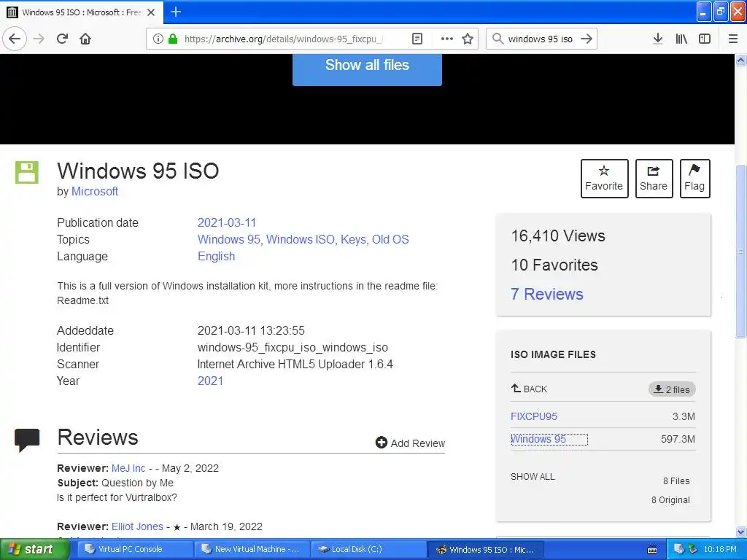Open a new tab
The width and height of the screenshot is (747, 560).
(176, 12)
